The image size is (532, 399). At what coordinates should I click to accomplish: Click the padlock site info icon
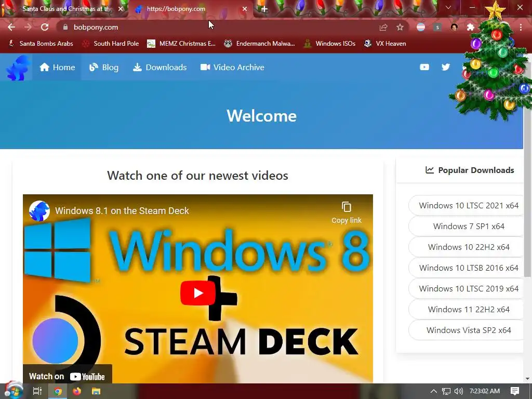[65, 27]
